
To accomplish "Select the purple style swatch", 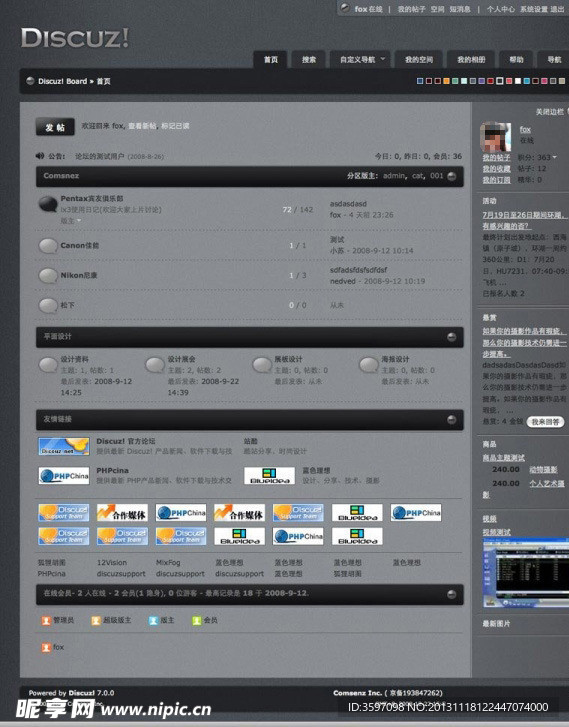I will 481,81.
